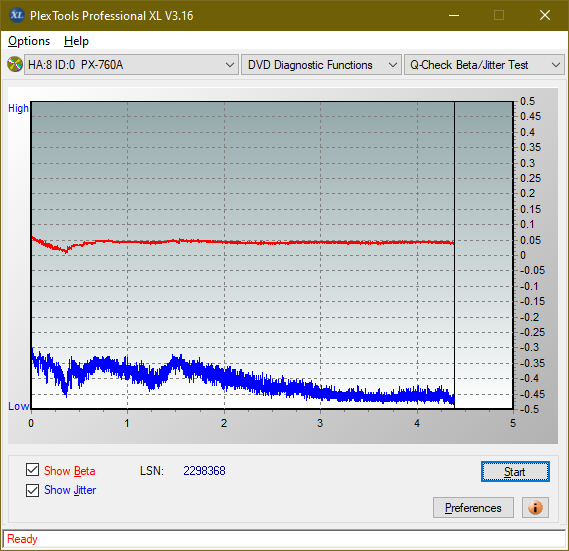Click the High jitter axis label
Viewport: 569px width, 551px height.
click(18, 108)
